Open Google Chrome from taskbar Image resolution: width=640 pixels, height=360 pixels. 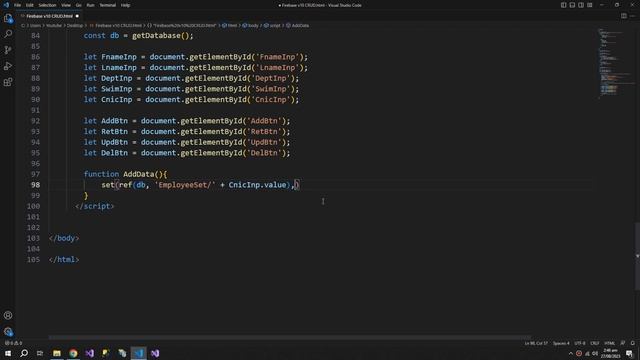coord(73,353)
